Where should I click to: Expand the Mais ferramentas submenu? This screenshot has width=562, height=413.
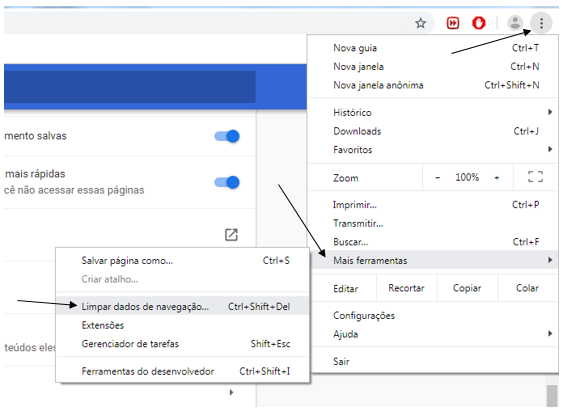point(434,260)
